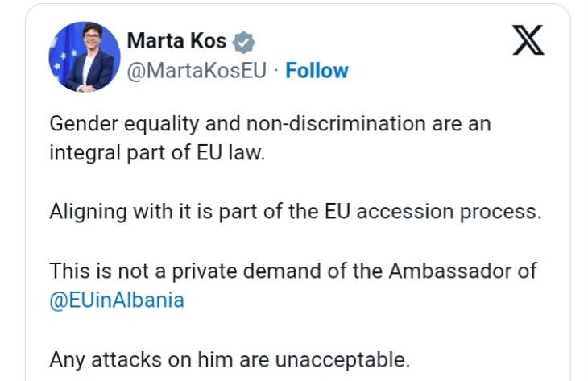
Task: Click the "This is not a private demand" line
Action: pos(292,271)
